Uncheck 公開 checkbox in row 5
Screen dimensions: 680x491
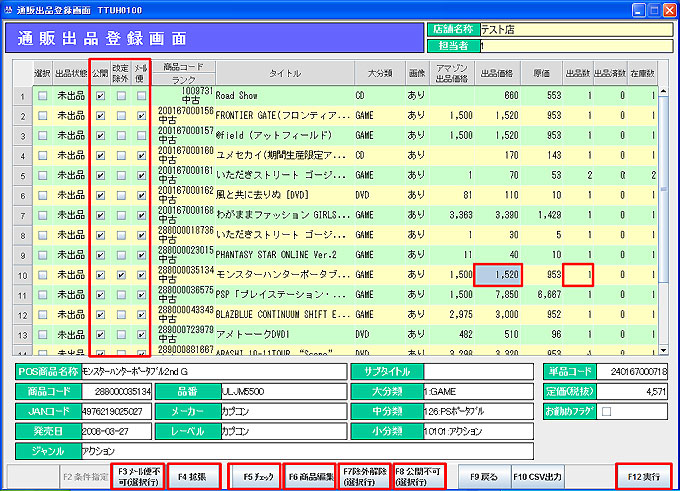[101, 175]
